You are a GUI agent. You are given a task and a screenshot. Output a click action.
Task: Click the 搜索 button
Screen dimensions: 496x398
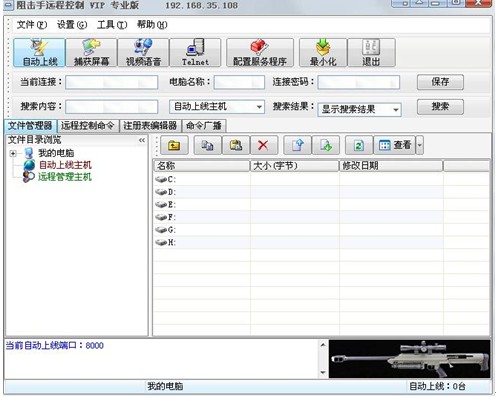click(x=440, y=107)
